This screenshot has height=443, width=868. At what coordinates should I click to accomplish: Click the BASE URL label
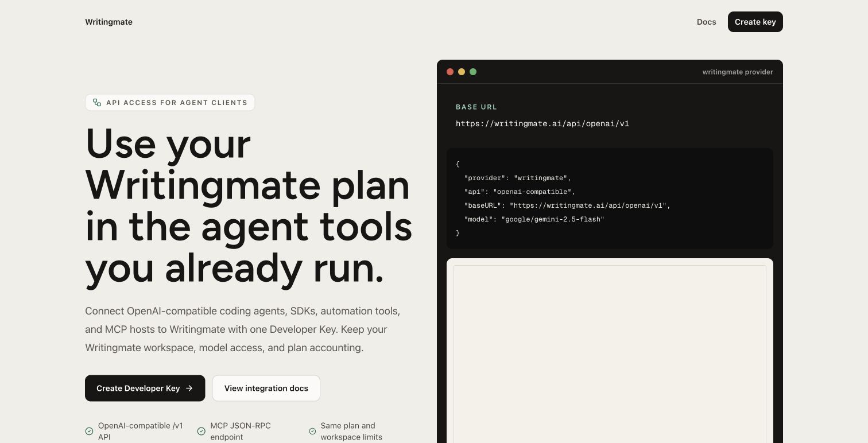point(476,107)
